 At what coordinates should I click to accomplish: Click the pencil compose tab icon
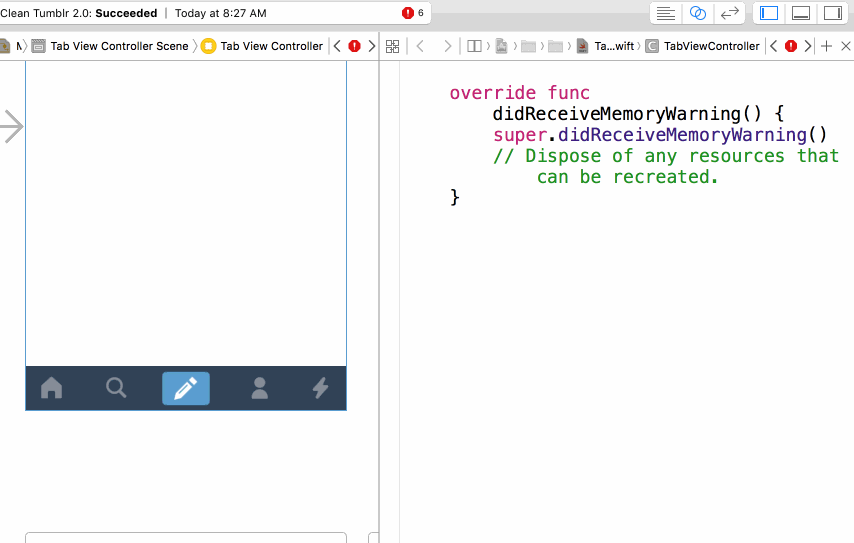pyautogui.click(x=186, y=388)
